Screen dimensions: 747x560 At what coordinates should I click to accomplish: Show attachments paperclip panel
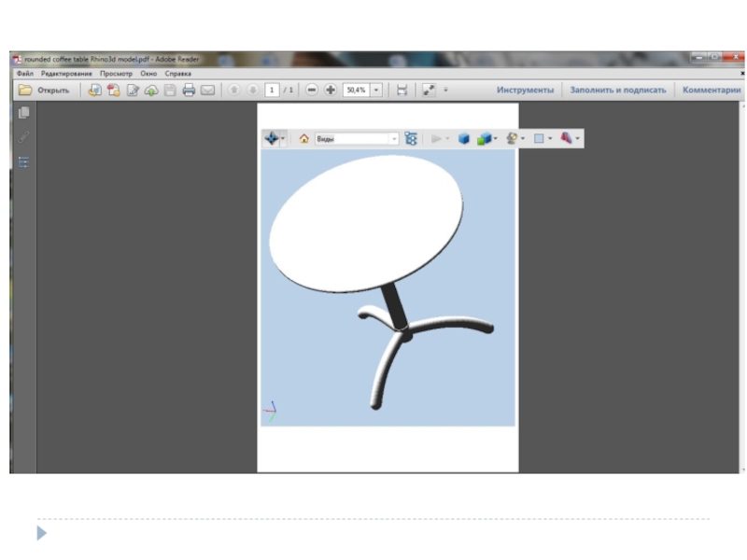pos(23,137)
